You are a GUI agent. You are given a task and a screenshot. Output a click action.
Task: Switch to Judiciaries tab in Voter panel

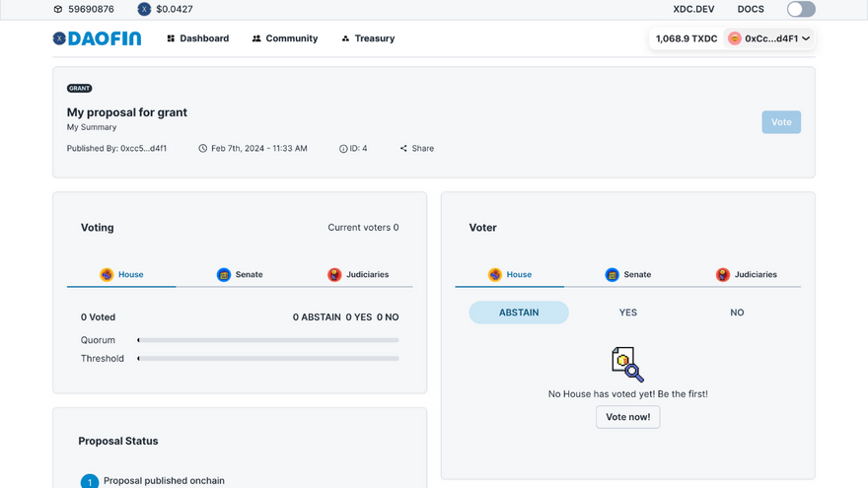(746, 274)
